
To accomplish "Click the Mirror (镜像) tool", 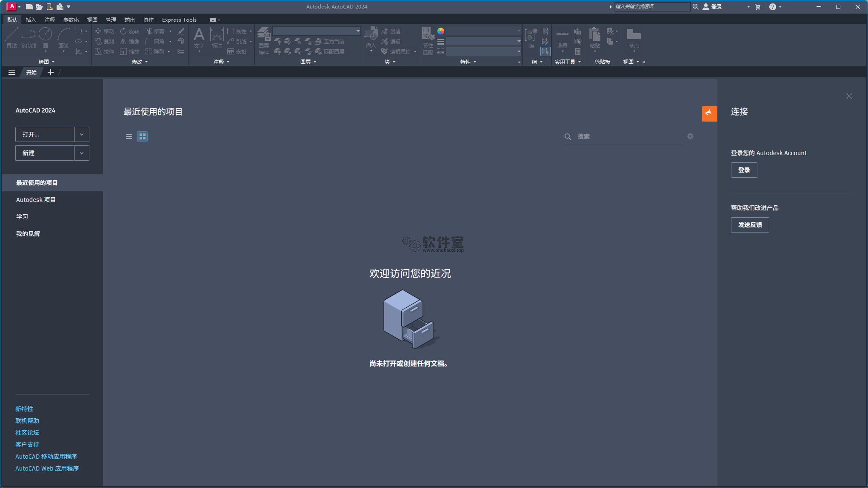I will [x=129, y=41].
